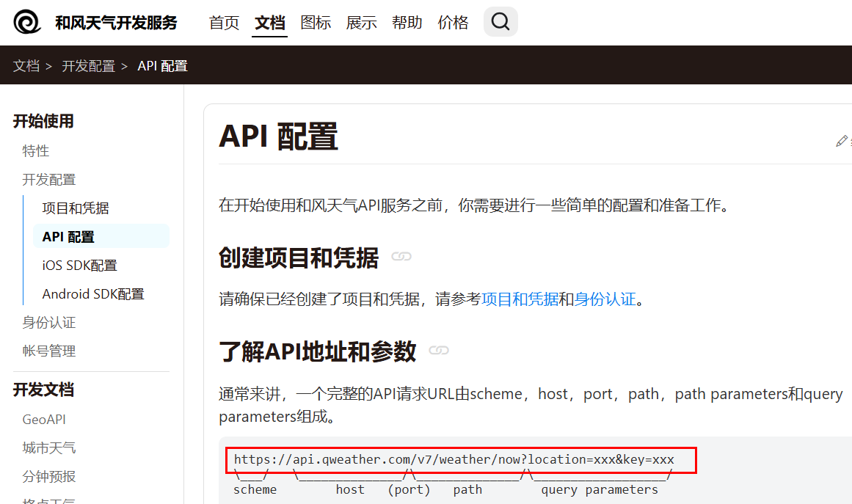Open Android SDK配置 sidebar item
Viewport: 852px width, 504px height.
tap(93, 294)
